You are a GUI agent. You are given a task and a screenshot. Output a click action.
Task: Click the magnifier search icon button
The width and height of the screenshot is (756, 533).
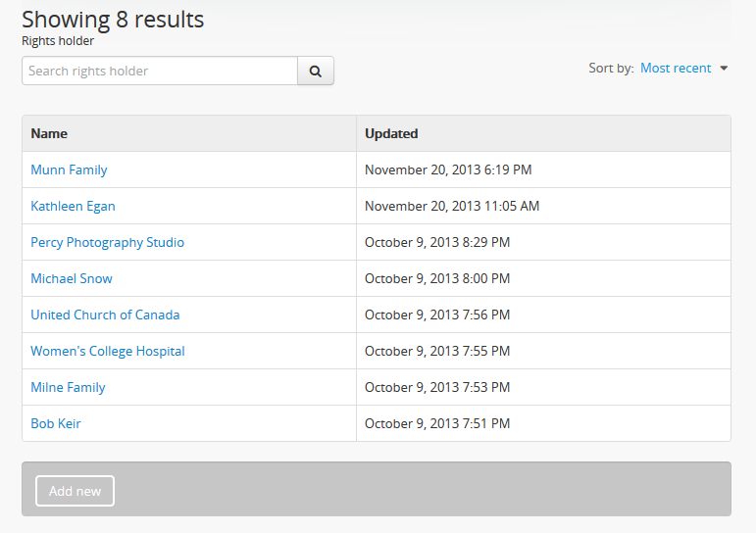click(316, 71)
